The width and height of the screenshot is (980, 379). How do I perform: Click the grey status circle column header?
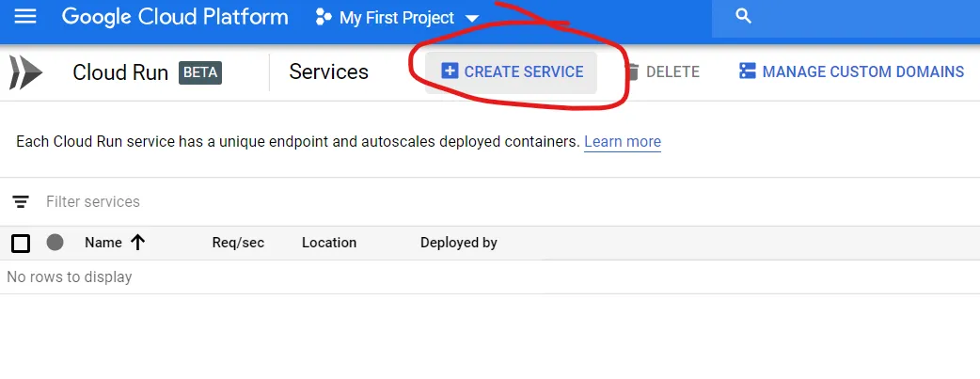[x=55, y=242]
